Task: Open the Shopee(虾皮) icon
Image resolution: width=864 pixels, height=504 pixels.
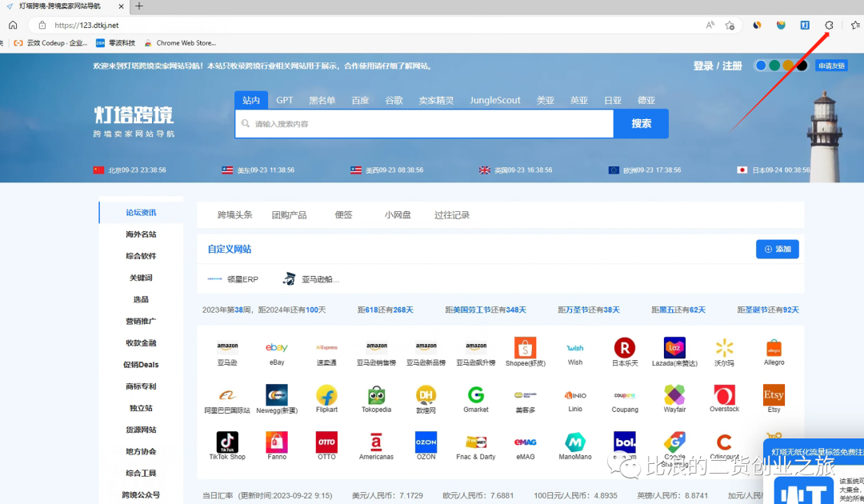Action: [x=525, y=347]
